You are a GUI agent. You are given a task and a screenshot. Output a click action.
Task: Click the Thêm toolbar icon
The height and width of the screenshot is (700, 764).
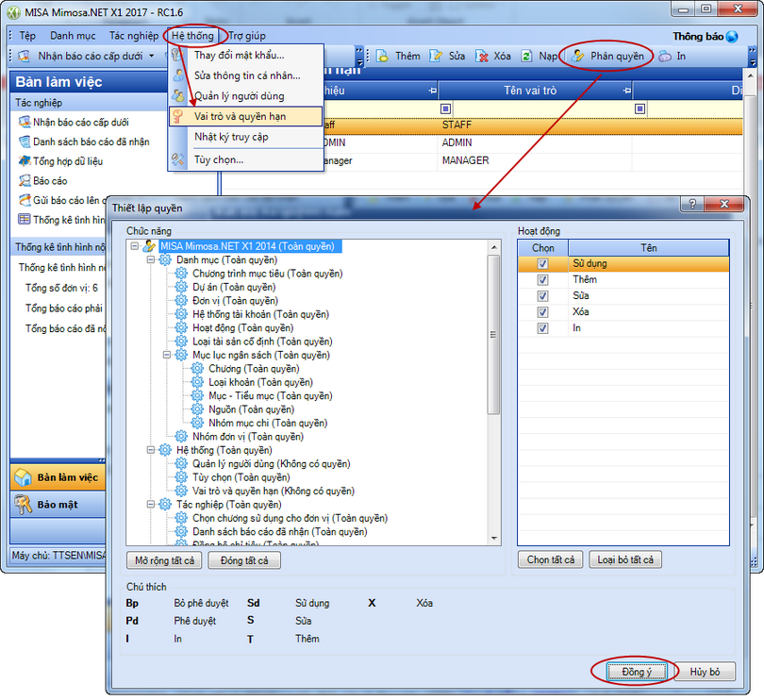(x=383, y=56)
